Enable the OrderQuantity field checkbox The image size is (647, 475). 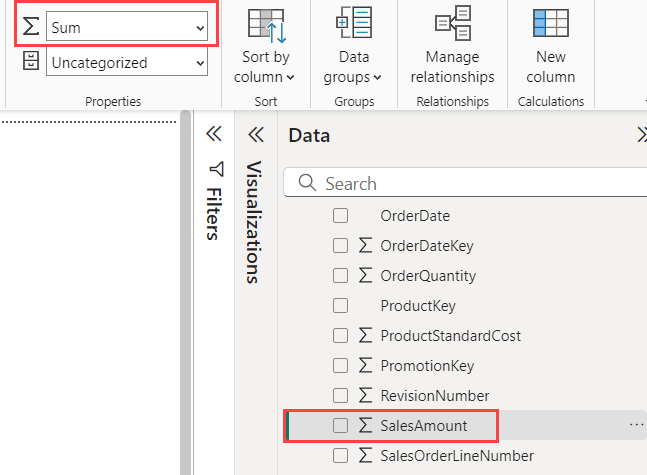coord(340,276)
